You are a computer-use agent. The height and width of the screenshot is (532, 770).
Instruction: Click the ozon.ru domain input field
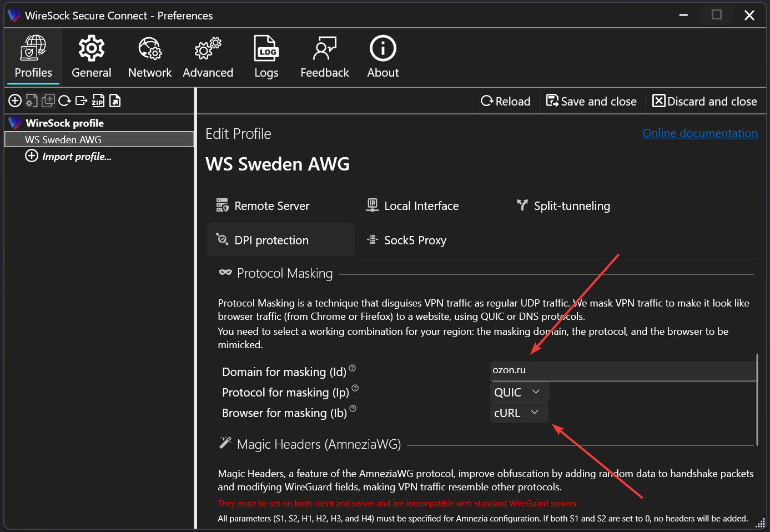coord(622,370)
